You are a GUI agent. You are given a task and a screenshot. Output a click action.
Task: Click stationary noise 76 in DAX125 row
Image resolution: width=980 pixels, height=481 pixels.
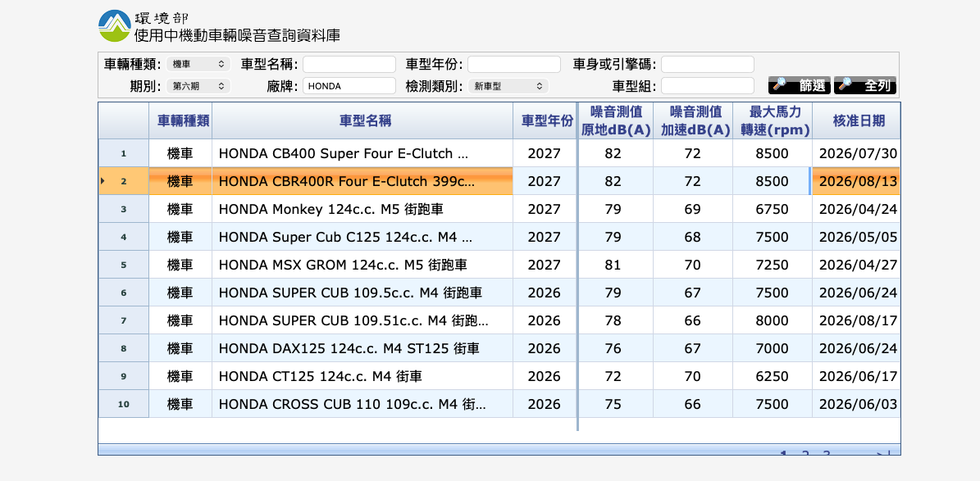coord(613,348)
